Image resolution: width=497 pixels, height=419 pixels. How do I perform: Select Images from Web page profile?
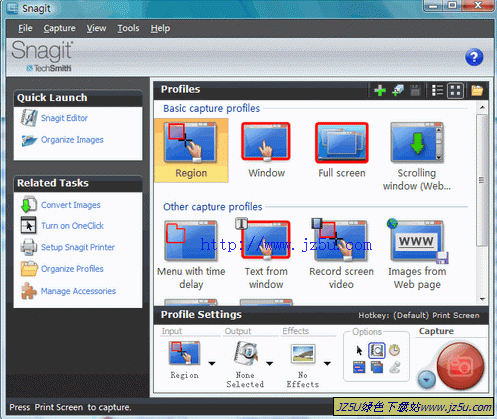point(417,255)
